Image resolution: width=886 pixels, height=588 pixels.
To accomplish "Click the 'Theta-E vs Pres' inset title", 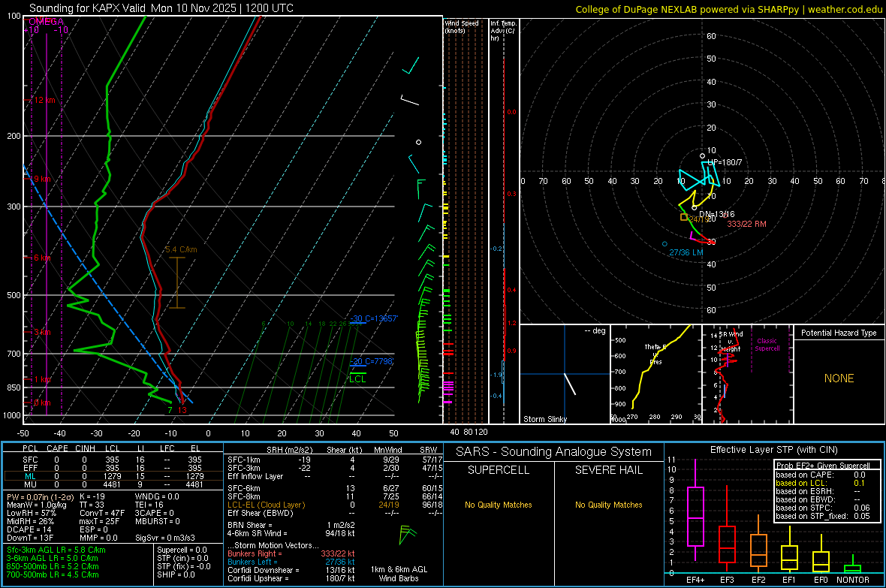I will (x=655, y=354).
